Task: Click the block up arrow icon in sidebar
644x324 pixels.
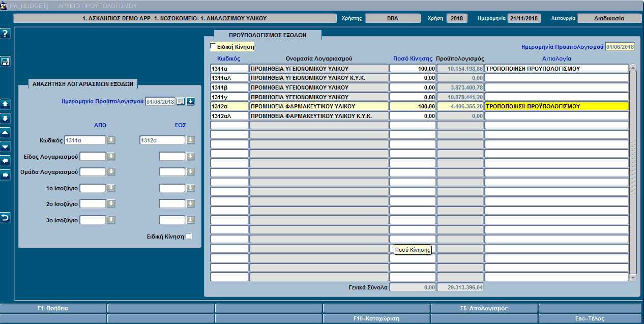Action: pyautogui.click(x=5, y=104)
